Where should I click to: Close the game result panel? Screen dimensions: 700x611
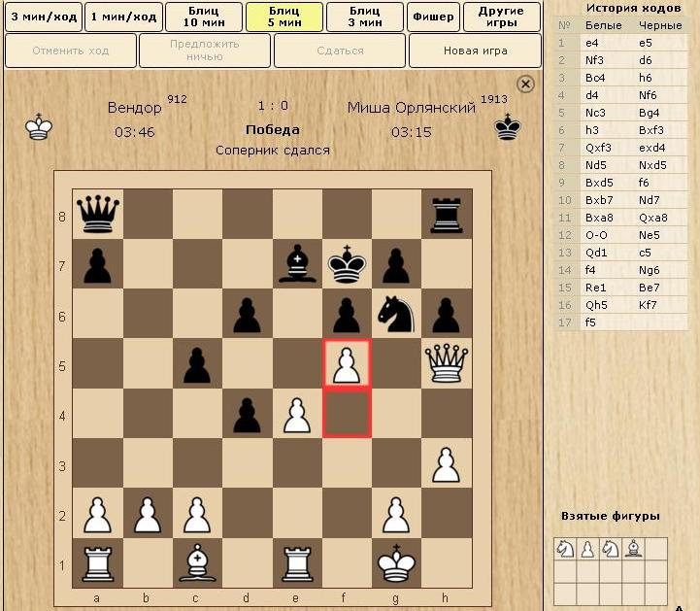(525, 85)
